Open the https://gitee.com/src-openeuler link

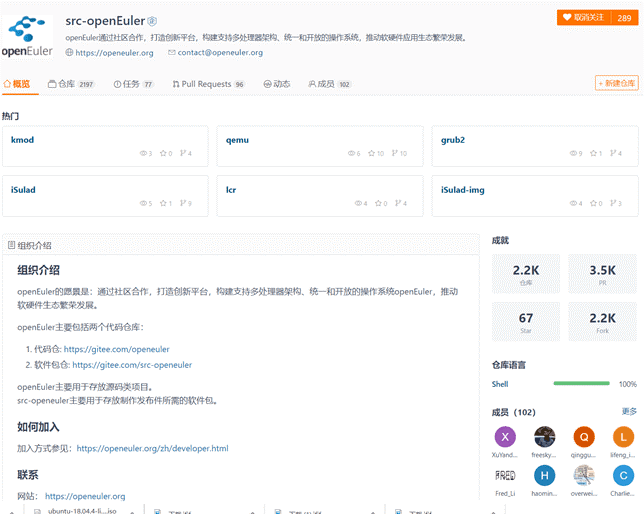[132, 365]
